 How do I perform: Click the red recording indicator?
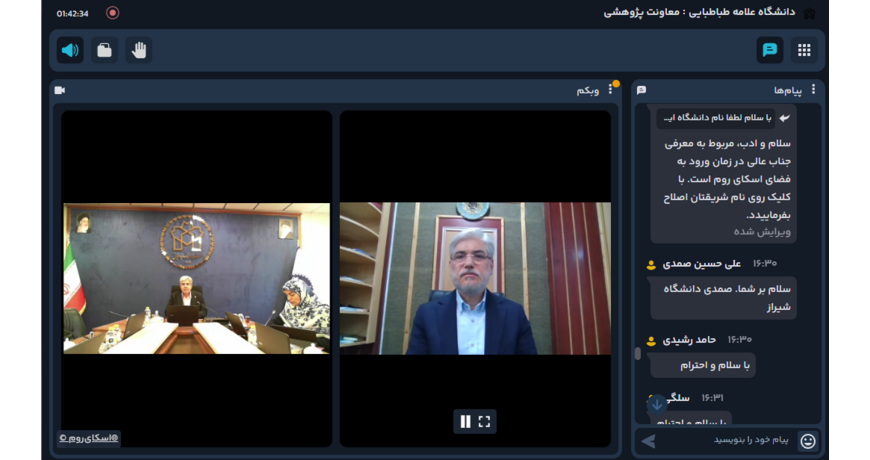point(113,13)
